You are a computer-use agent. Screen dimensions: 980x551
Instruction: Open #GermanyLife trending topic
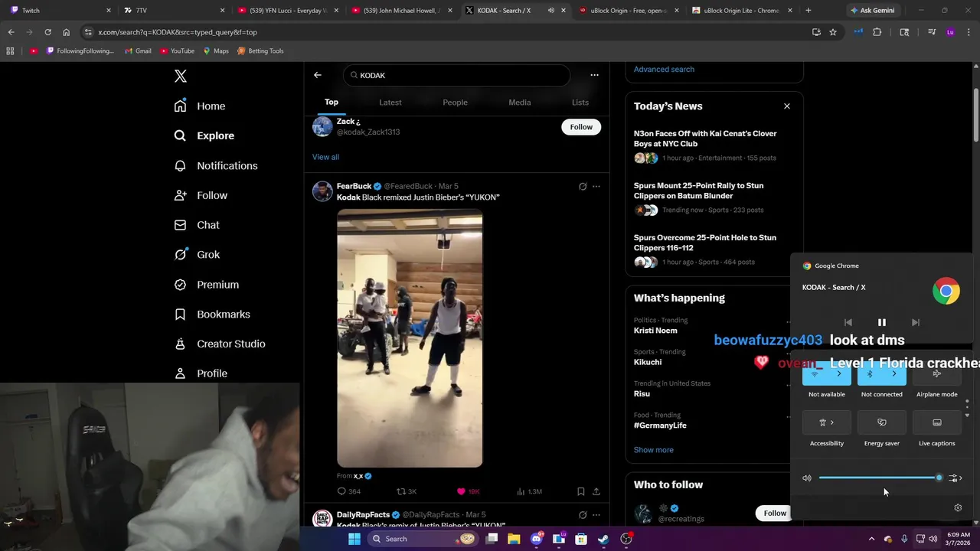660,425
